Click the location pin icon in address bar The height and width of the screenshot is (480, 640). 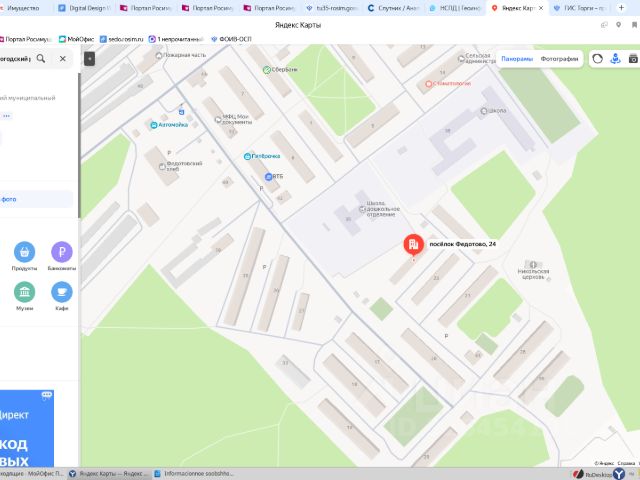[619, 25]
